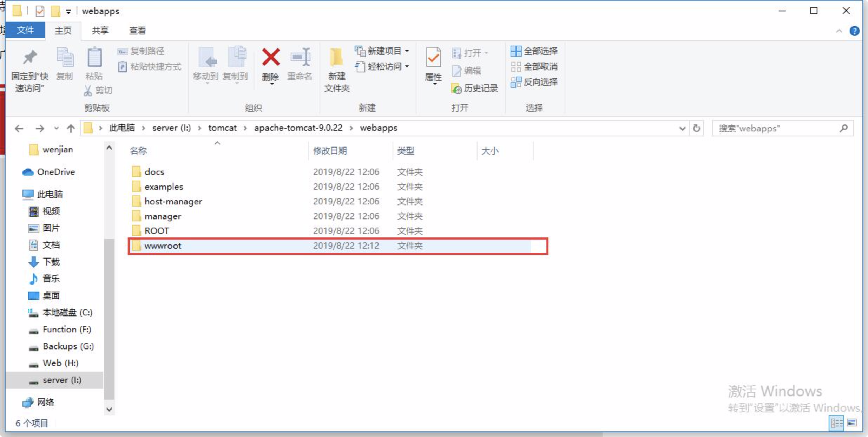This screenshot has width=868, height=437.
Task: Switch to the View (查看) tab
Action: coord(138,31)
